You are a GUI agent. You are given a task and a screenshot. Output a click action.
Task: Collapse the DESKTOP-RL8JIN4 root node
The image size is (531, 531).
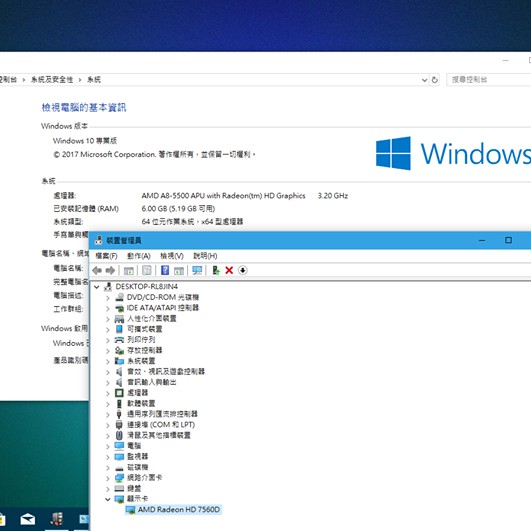(97, 287)
